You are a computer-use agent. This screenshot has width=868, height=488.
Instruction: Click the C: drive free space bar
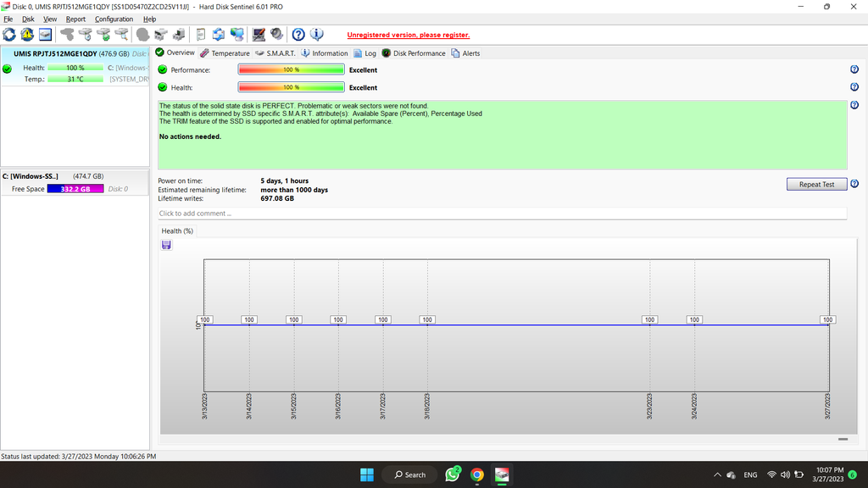[75, 189]
